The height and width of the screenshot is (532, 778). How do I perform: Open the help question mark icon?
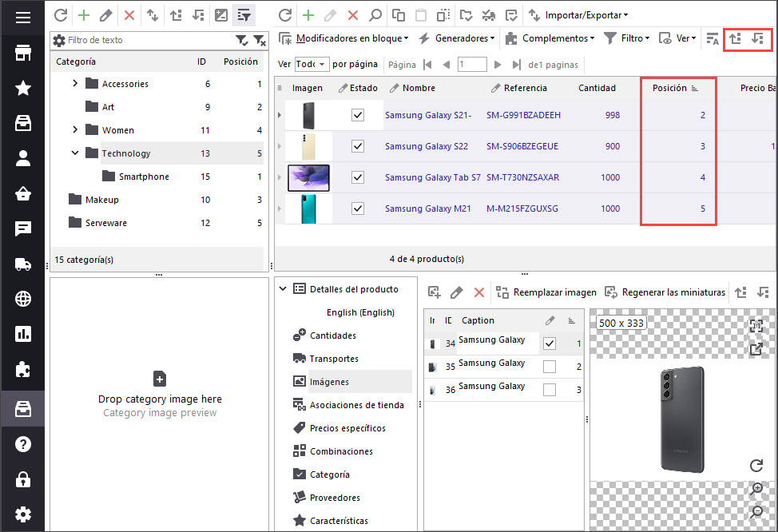tap(23, 444)
